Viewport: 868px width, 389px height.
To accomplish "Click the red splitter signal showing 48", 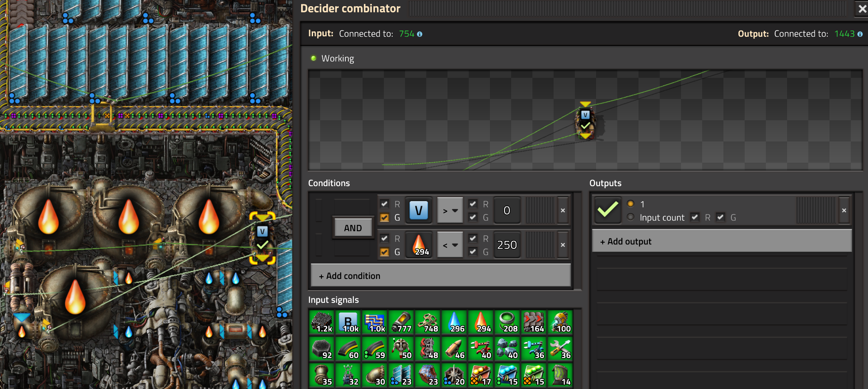I will tap(428, 349).
